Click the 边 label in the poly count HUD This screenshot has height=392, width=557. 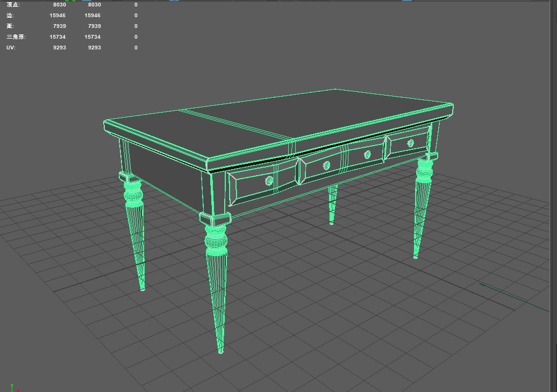point(10,15)
